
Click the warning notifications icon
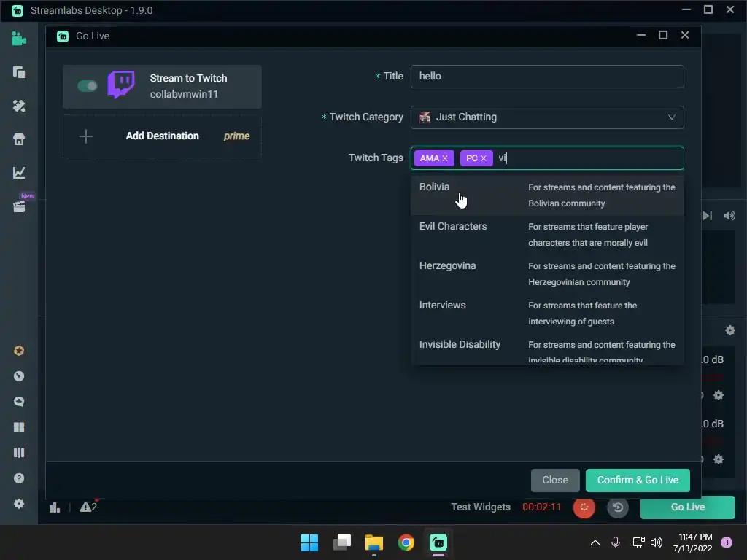click(x=88, y=507)
